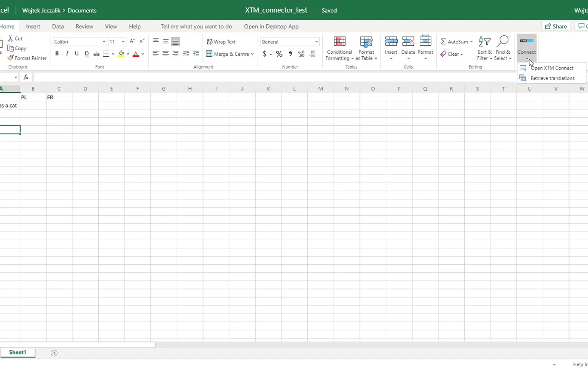
Task: Toggle Wrap Text
Action: click(221, 42)
